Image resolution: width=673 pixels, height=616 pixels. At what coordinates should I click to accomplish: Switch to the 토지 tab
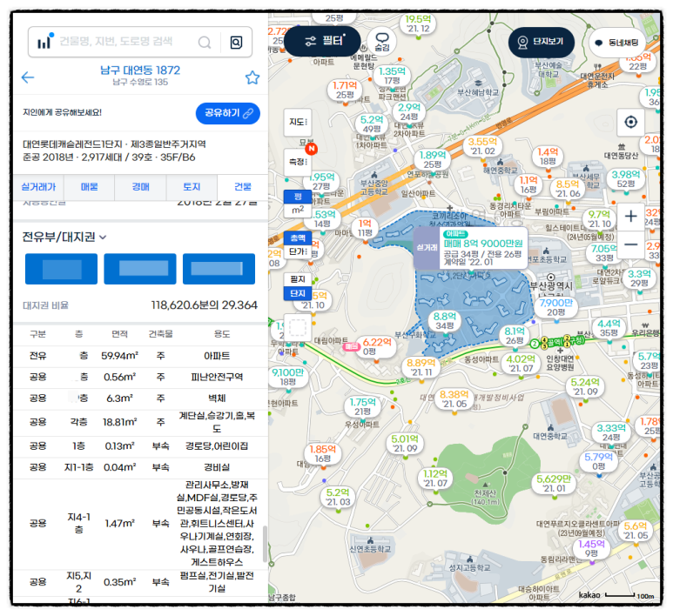(192, 186)
